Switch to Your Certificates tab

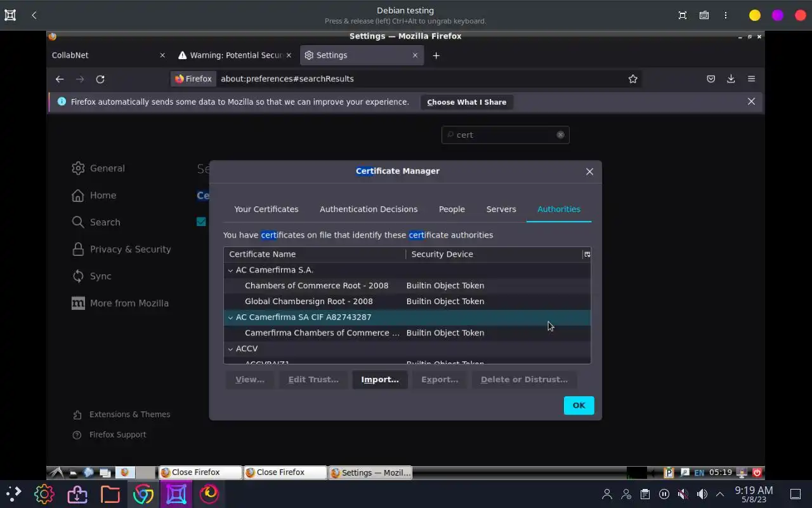(x=266, y=209)
